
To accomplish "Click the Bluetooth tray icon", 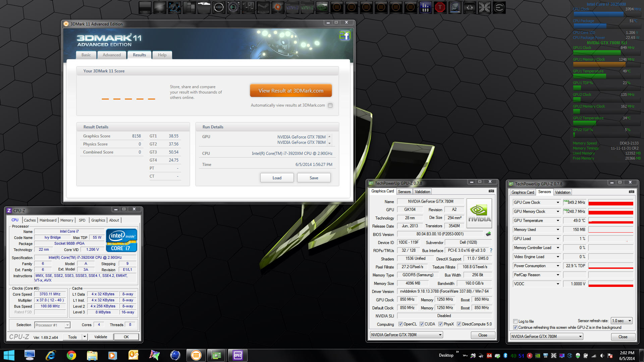I will [x=505, y=356].
